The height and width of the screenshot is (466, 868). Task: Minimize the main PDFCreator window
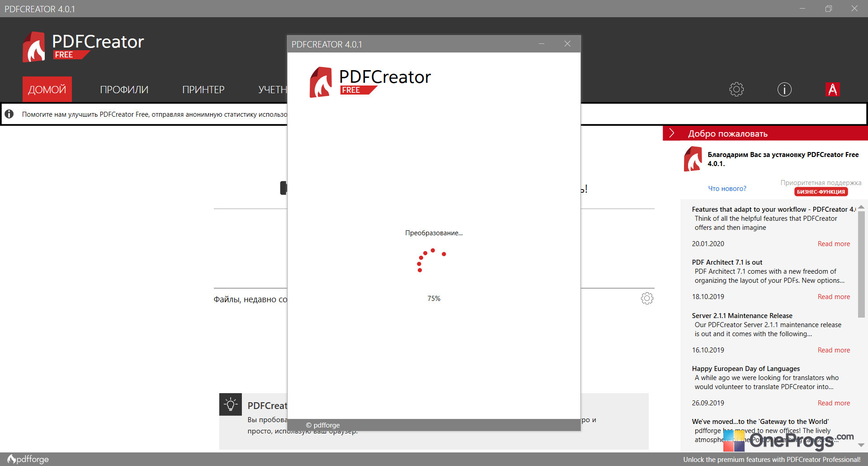pyautogui.click(x=802, y=9)
